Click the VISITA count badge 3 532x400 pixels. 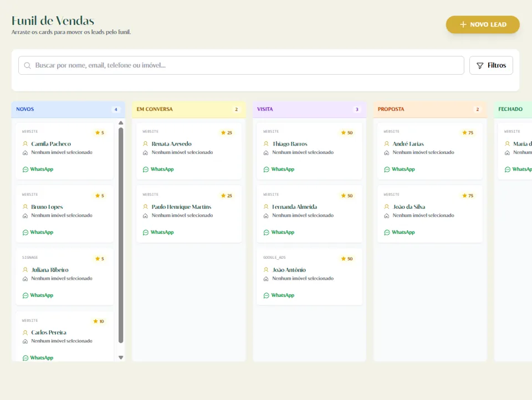click(357, 109)
